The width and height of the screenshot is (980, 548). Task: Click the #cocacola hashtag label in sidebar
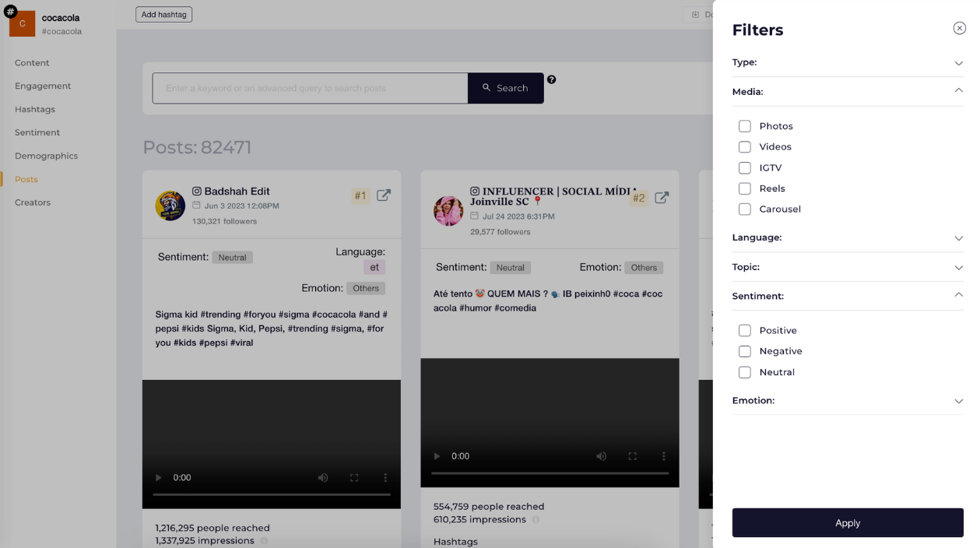click(61, 32)
